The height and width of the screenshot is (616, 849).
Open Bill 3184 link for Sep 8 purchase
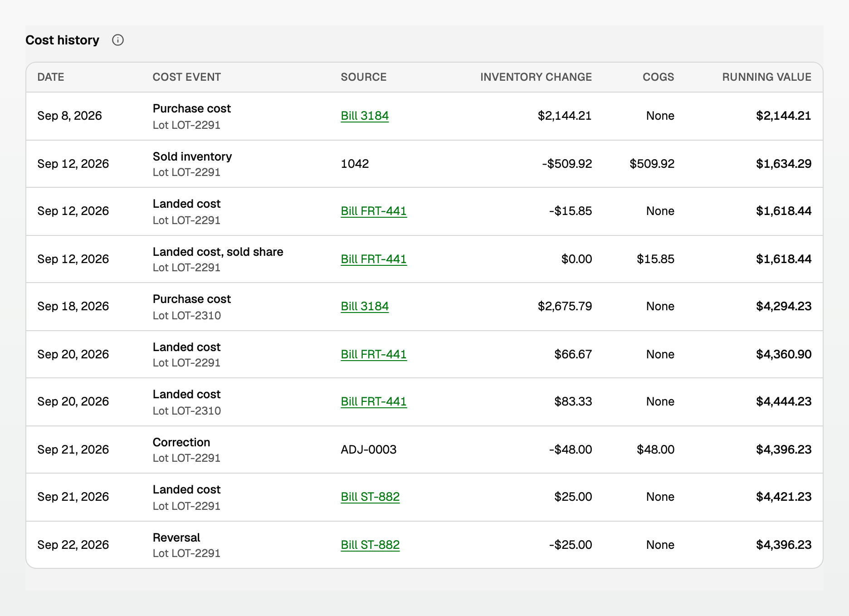[365, 116]
